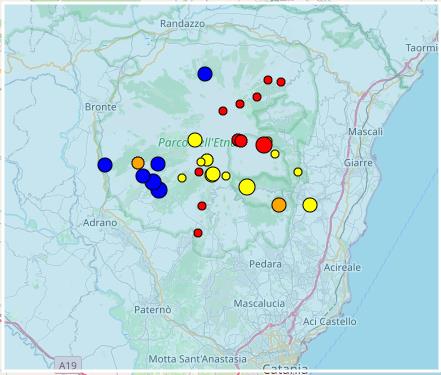Select the Pedara town label
The height and width of the screenshot is (375, 441).
(265, 264)
